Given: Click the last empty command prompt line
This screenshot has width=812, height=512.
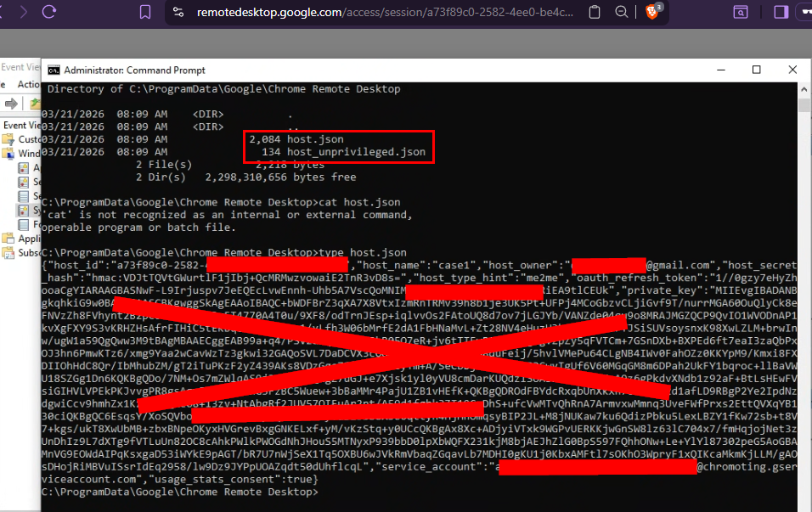Looking at the screenshot, I should coord(180,492).
